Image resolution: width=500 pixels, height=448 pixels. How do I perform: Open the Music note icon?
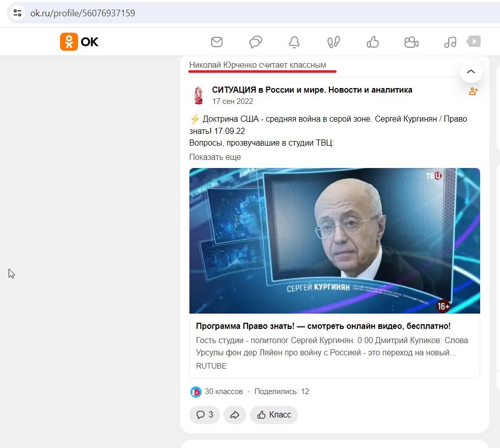click(x=450, y=42)
